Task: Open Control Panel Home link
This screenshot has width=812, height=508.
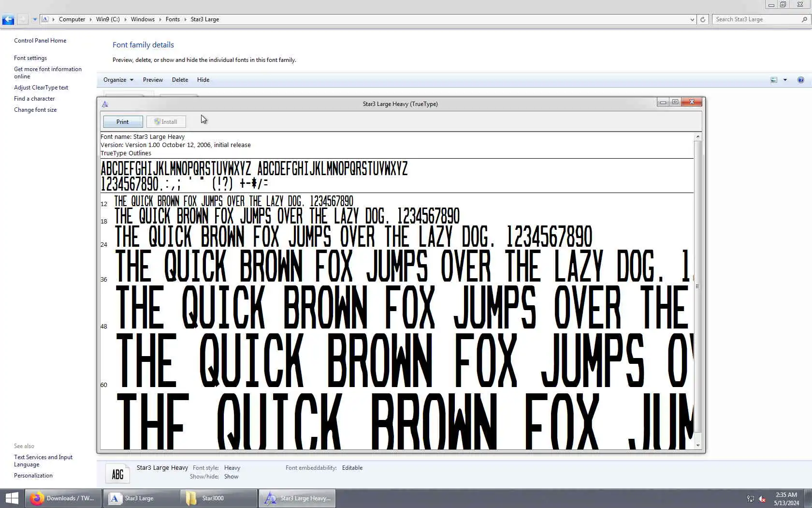Action: tap(40, 41)
